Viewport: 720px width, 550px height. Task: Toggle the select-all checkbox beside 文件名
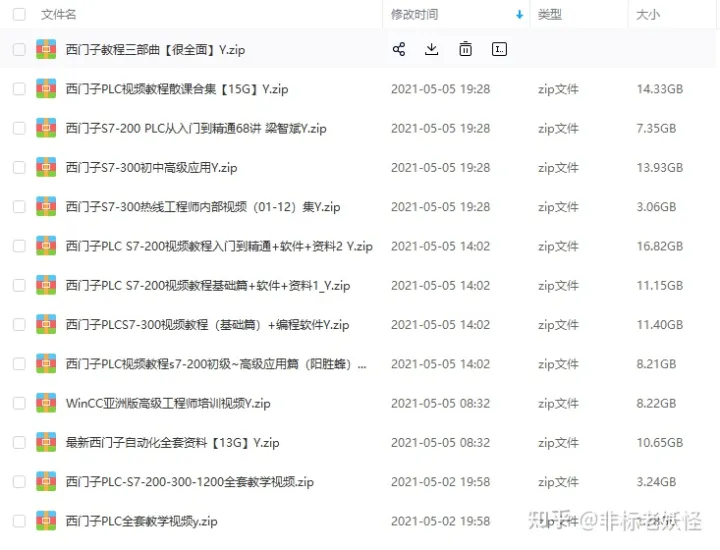19,15
